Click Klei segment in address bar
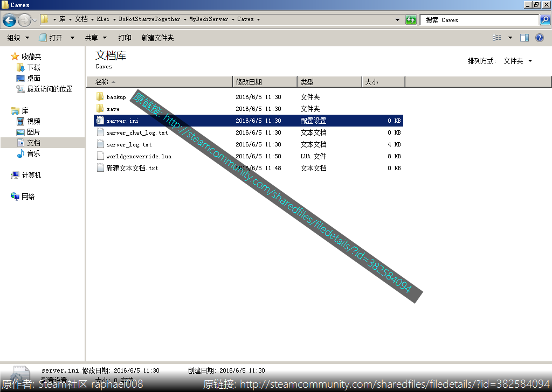Screen dimensions: 552x392 coord(103,19)
